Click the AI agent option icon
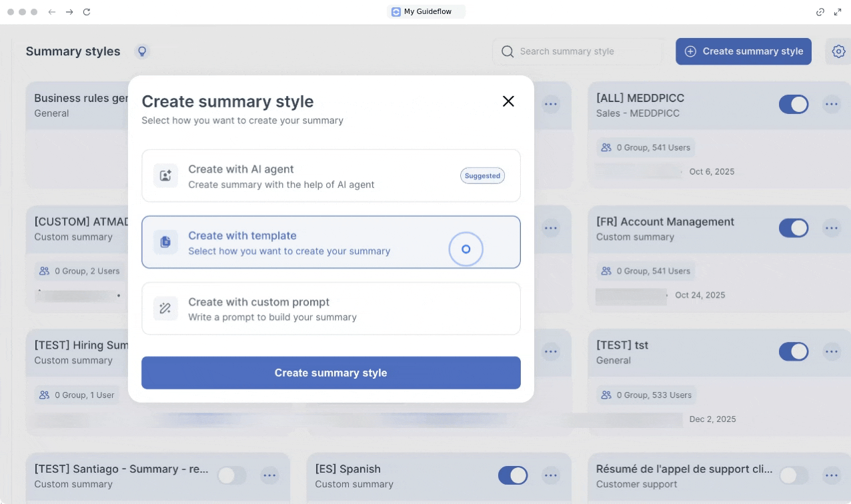851x504 pixels. tap(165, 176)
